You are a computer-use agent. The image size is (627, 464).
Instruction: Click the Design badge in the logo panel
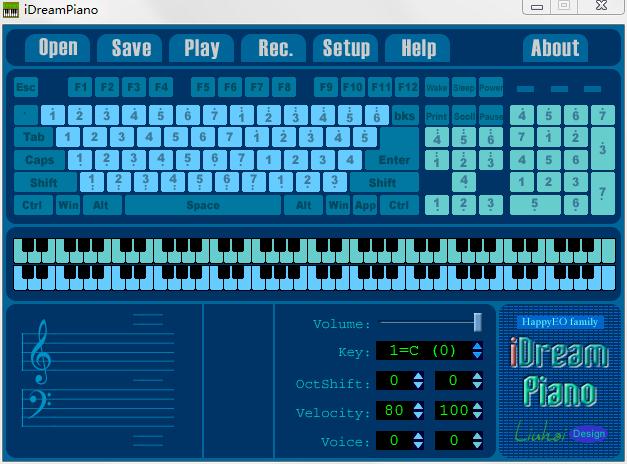pyautogui.click(x=588, y=434)
